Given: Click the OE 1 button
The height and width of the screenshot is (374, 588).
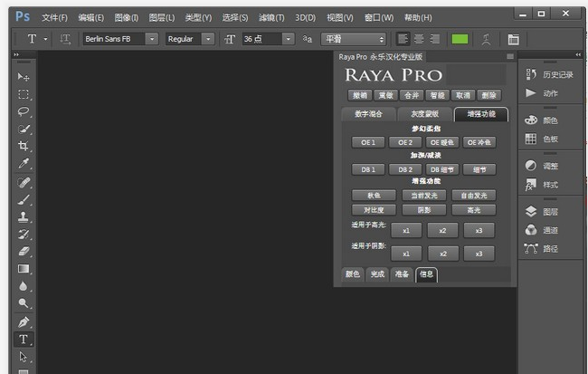Looking at the screenshot, I should [367, 142].
